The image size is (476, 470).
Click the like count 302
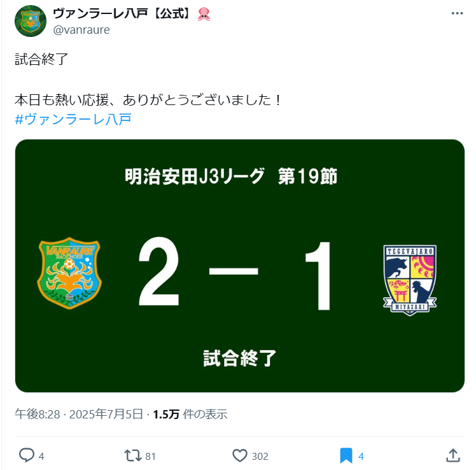260,456
